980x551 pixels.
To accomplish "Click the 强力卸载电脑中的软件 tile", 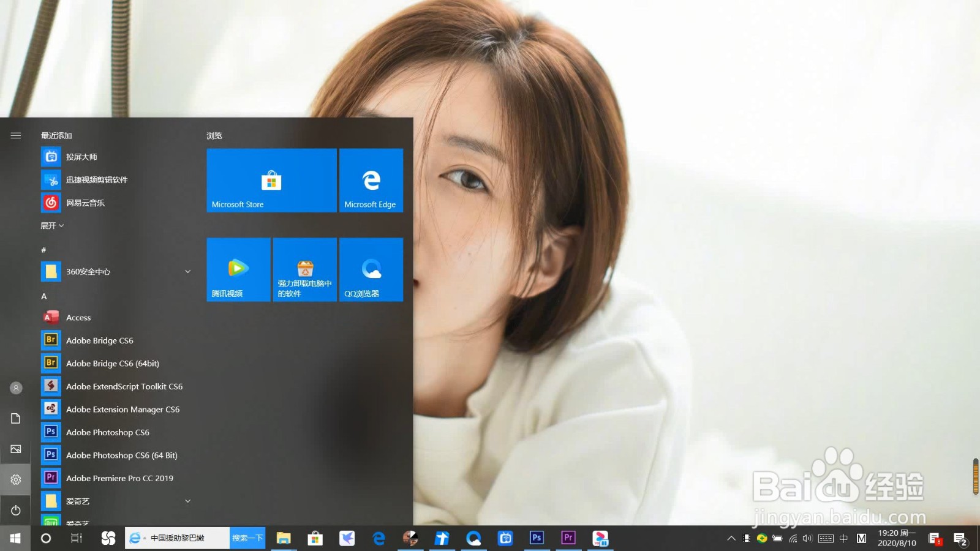I will tap(304, 269).
